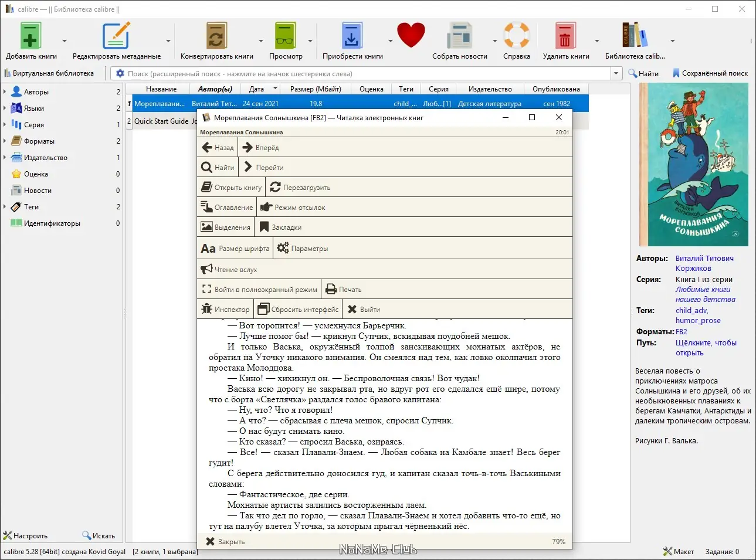Click the Add books green icon

tap(30, 36)
